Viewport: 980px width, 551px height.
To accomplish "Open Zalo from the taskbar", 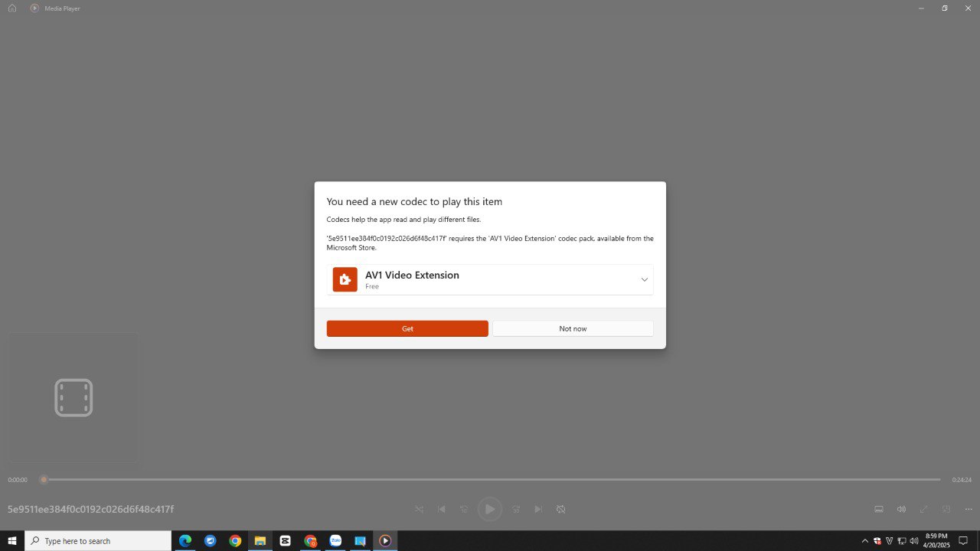I will pyautogui.click(x=335, y=540).
